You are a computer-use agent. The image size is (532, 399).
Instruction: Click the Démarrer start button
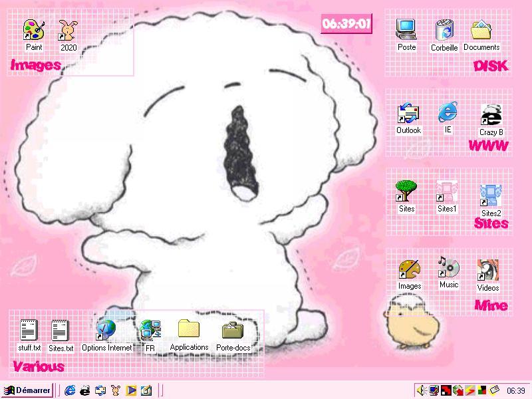click(27, 390)
